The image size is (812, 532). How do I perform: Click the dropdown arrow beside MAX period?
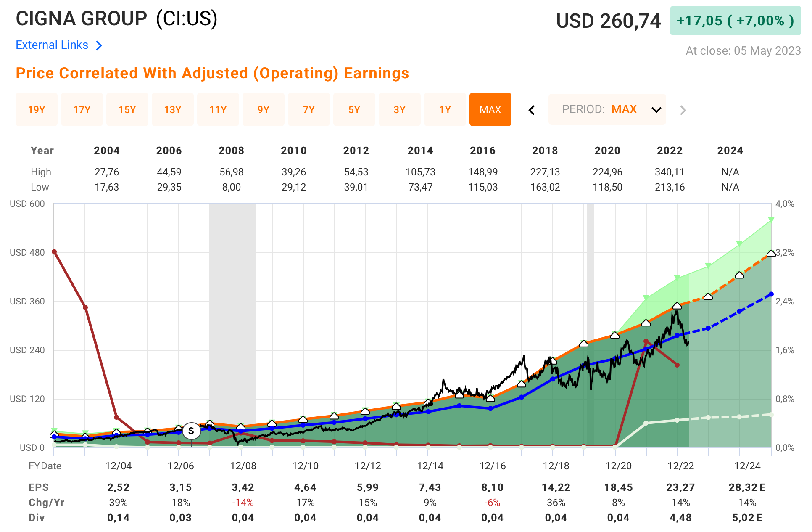[x=656, y=110]
